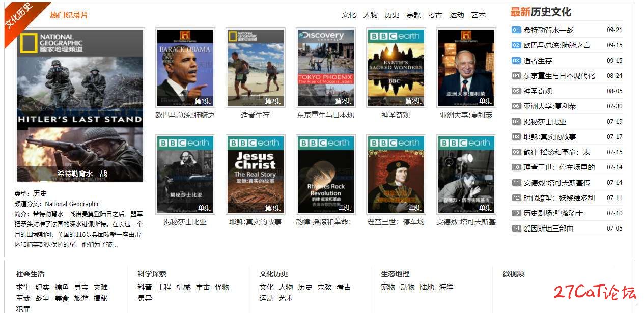
Task: Click title link 耶稣:真实的故事 under its poster
Action: pyautogui.click(x=256, y=222)
